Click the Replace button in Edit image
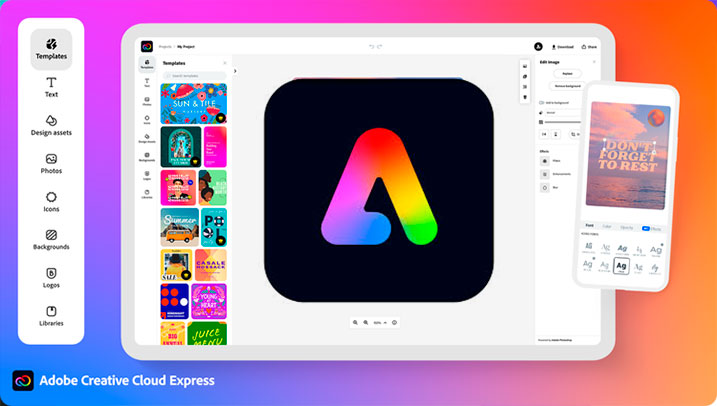717x406 pixels. coord(567,74)
